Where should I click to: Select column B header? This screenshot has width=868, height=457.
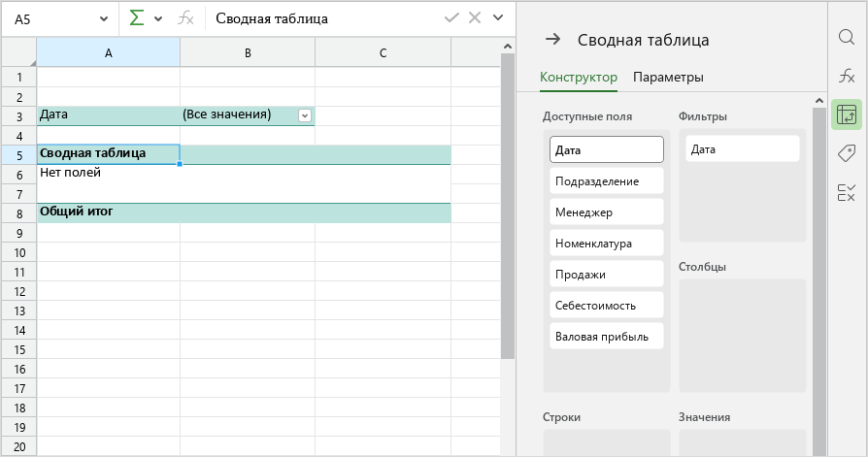click(248, 53)
